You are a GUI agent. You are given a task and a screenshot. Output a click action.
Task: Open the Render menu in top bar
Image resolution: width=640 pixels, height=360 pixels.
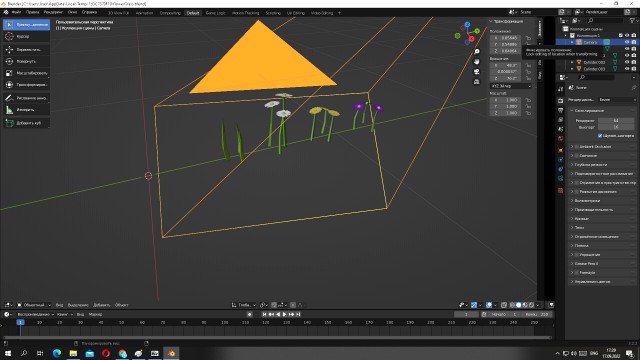point(53,12)
